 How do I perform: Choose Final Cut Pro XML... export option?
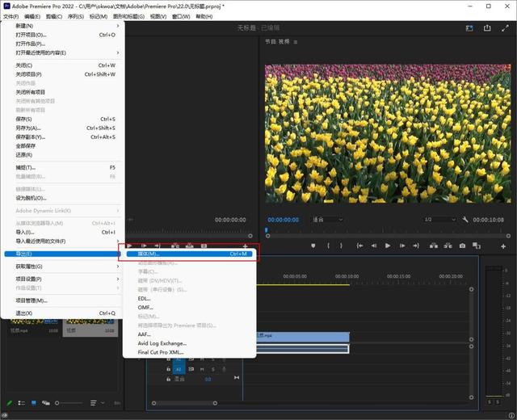coord(162,352)
